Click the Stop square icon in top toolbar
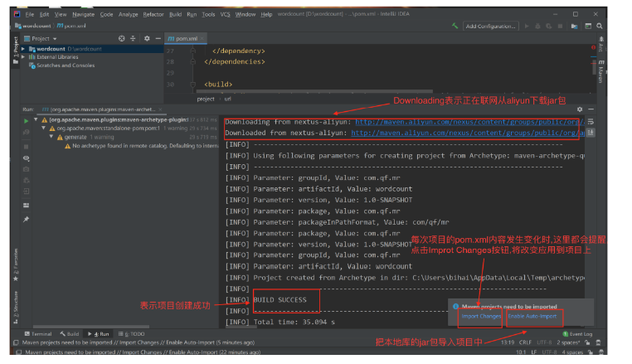This screenshot has height=364, width=632. click(560, 26)
